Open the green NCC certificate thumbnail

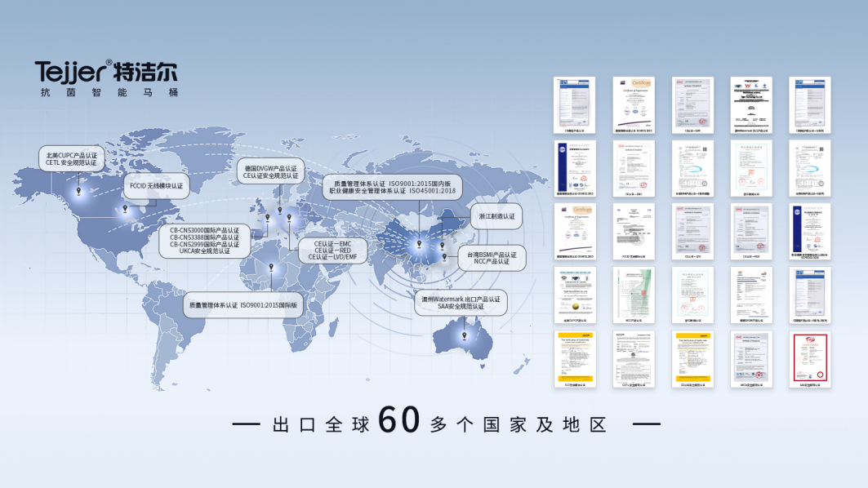pyautogui.click(x=634, y=295)
